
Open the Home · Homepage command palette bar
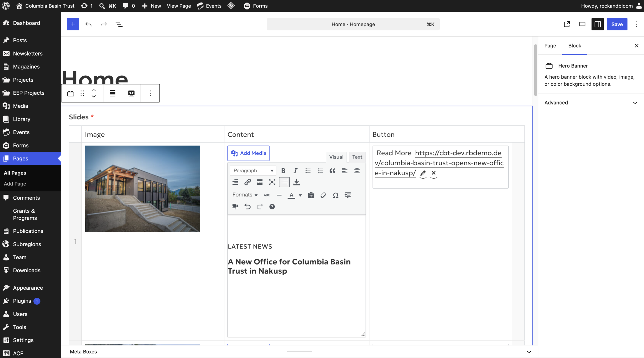coord(353,24)
